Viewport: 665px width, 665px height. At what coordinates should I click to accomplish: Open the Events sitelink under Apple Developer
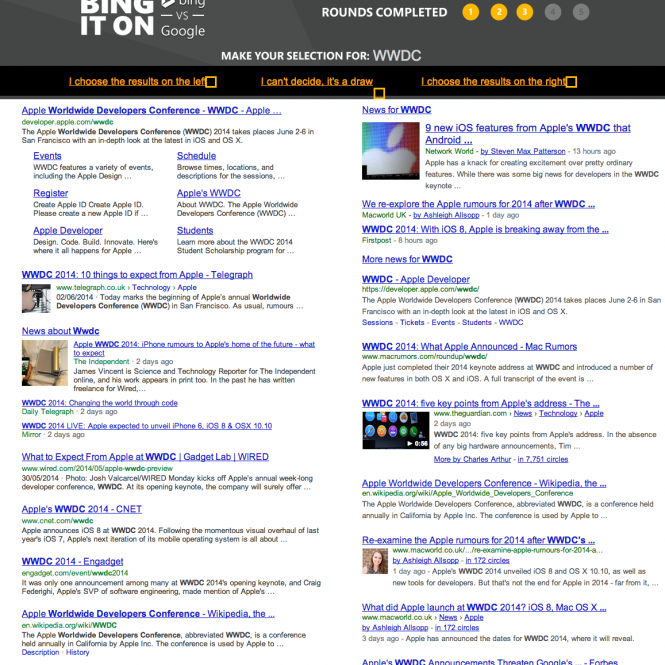tap(443, 322)
